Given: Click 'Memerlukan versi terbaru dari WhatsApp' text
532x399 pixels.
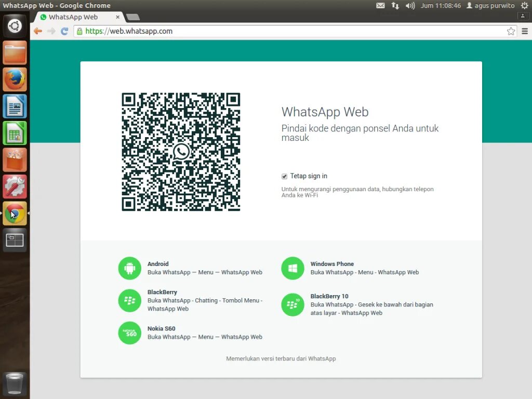Looking at the screenshot, I should [x=281, y=358].
